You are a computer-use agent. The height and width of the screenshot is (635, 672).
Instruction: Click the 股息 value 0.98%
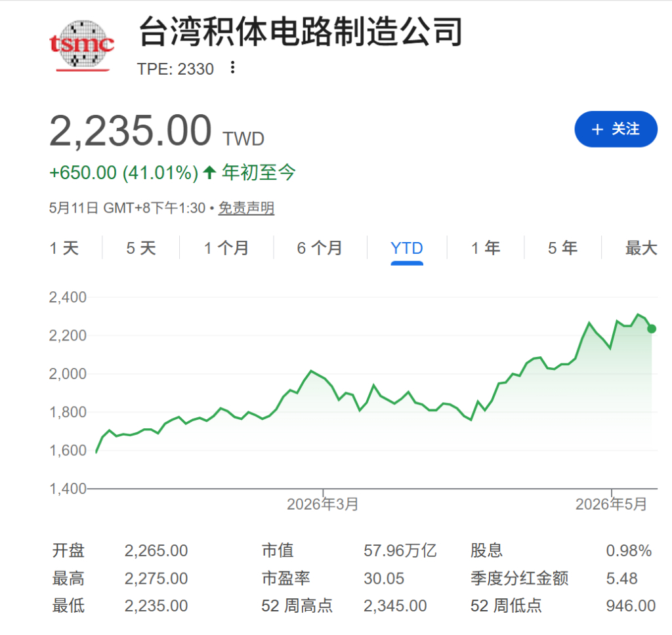pos(629,551)
